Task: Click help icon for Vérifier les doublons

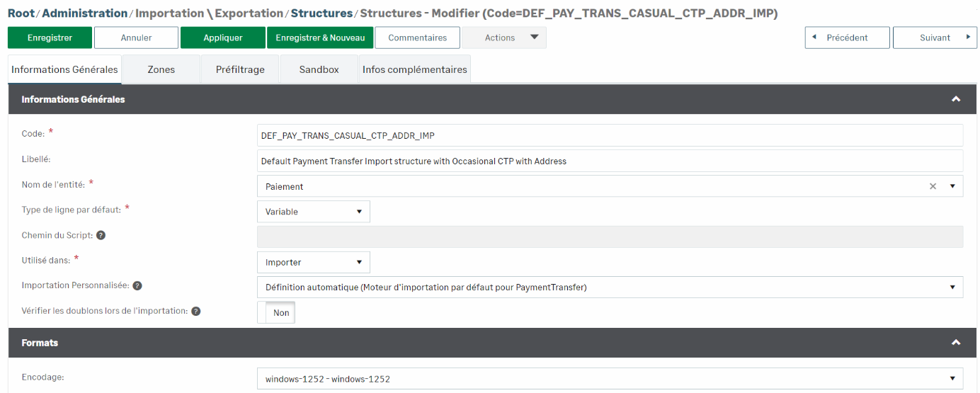Action: click(196, 312)
